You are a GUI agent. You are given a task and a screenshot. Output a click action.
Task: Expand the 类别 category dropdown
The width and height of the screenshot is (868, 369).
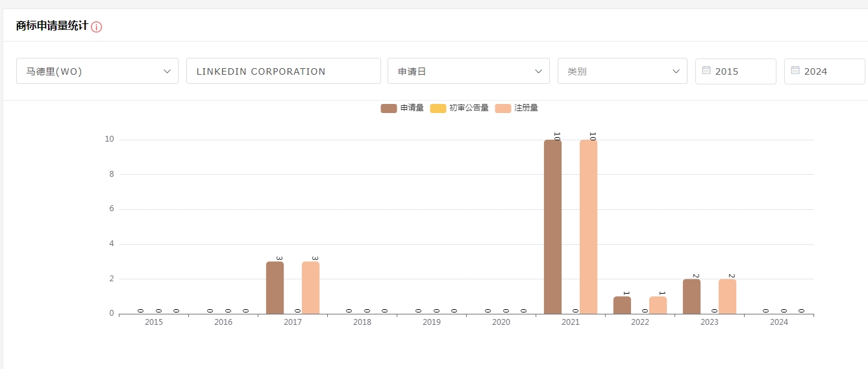(x=623, y=71)
